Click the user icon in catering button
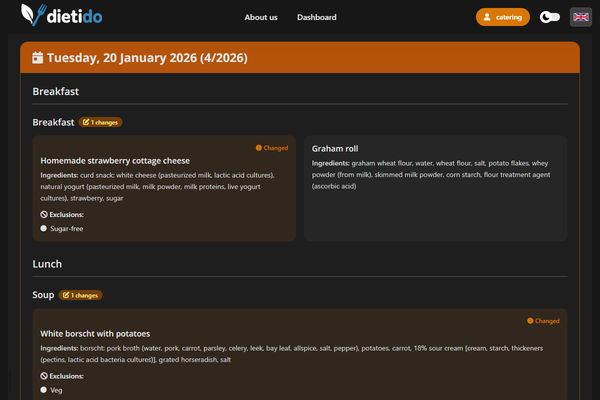Viewport: 600px width, 400px height. pos(486,17)
